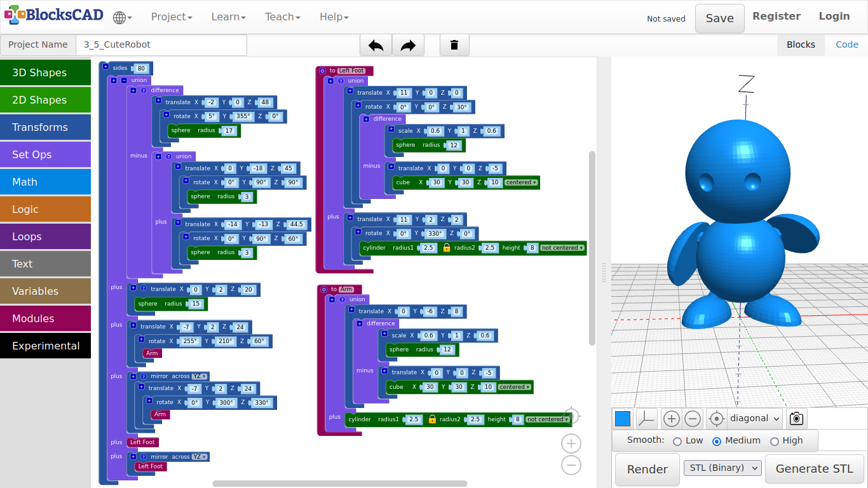Select Low smoothing option
Viewport: 868px width, 488px height.
677,441
